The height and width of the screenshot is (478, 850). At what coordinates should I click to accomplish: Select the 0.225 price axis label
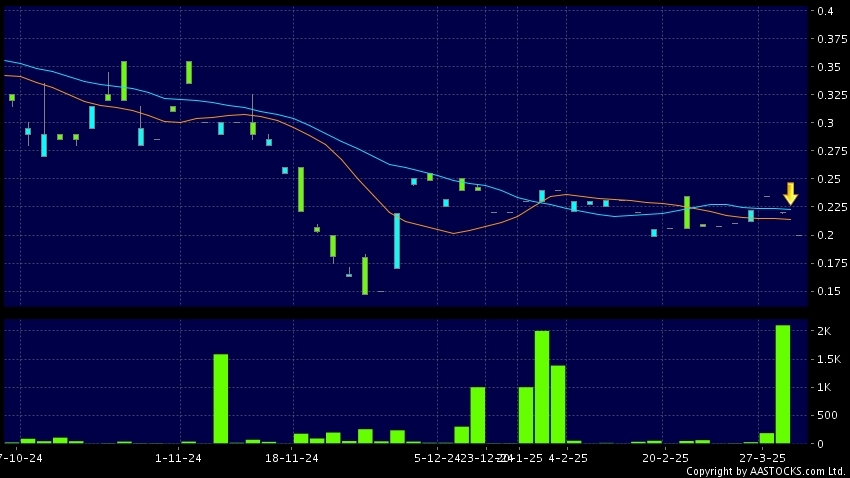(x=832, y=207)
